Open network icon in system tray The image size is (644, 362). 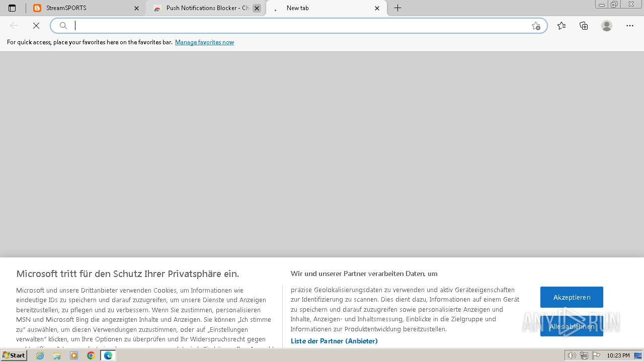tap(584, 355)
